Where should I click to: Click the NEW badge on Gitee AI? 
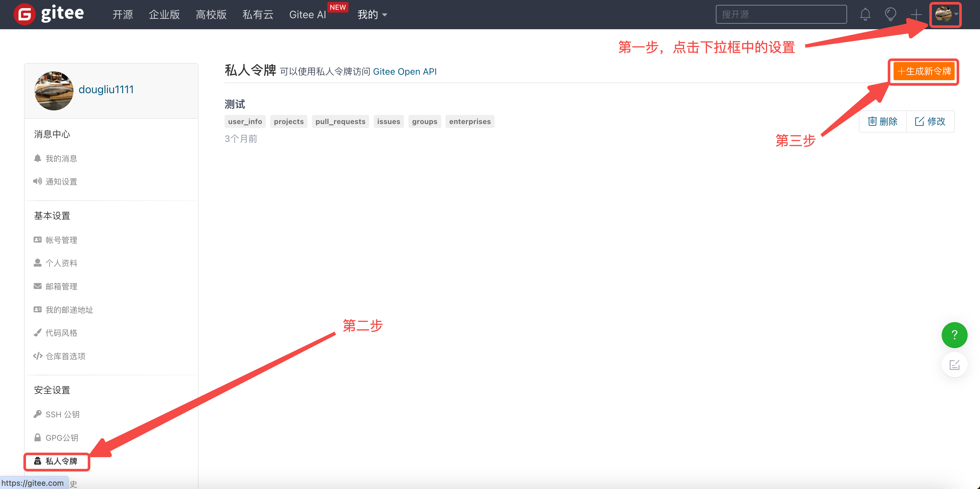[338, 7]
